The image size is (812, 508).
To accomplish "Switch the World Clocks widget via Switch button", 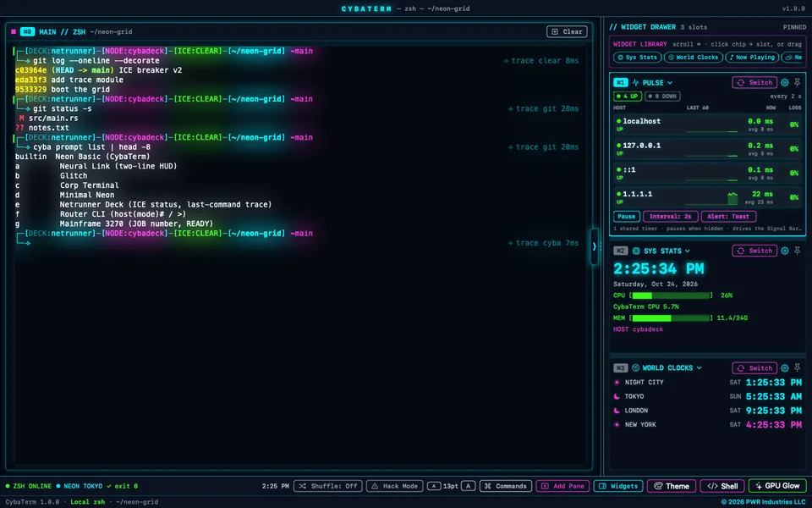I will (x=754, y=368).
